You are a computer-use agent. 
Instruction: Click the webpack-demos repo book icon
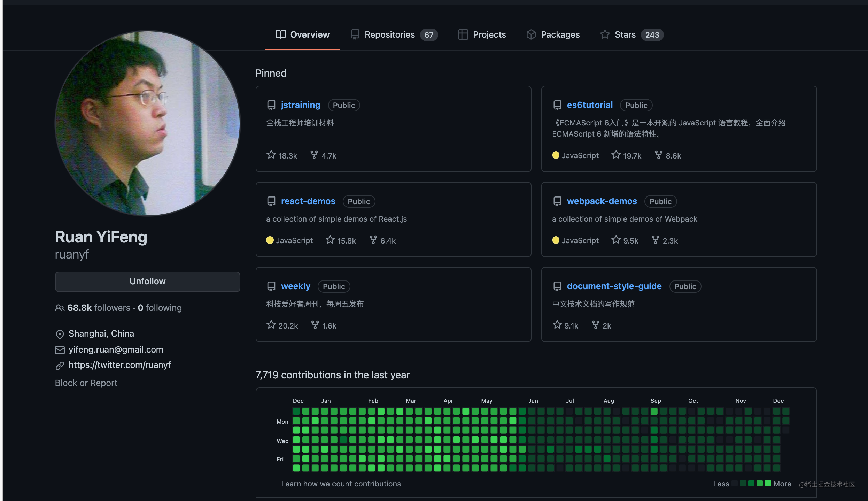(557, 201)
